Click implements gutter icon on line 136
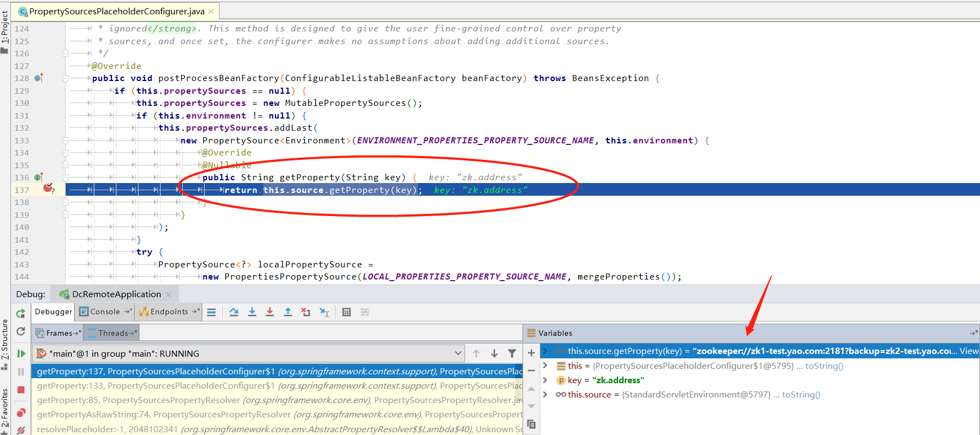Image resolution: width=980 pixels, height=435 pixels. tap(39, 177)
